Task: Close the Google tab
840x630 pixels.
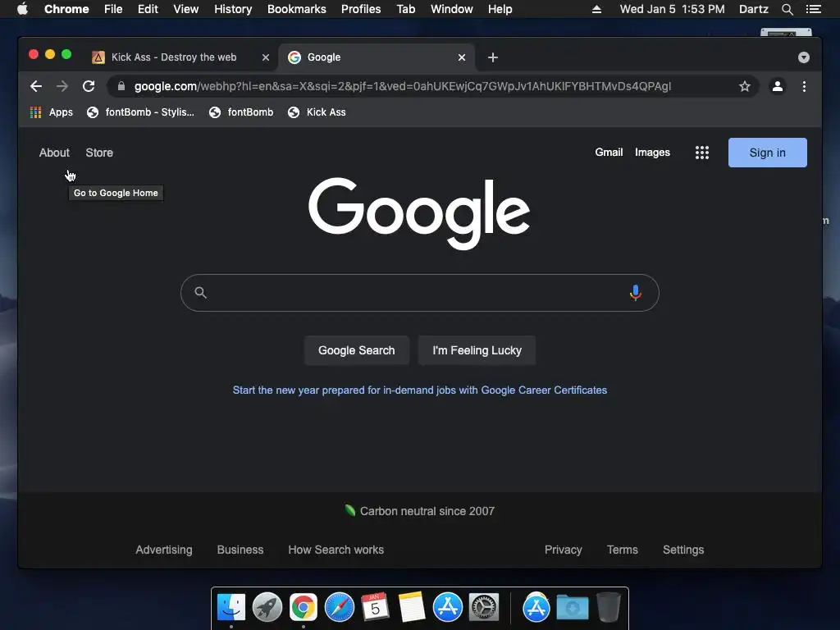Action: (x=462, y=57)
